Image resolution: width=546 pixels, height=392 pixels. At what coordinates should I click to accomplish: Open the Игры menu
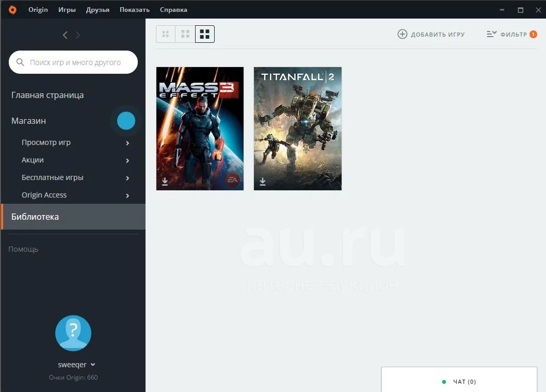(x=67, y=10)
